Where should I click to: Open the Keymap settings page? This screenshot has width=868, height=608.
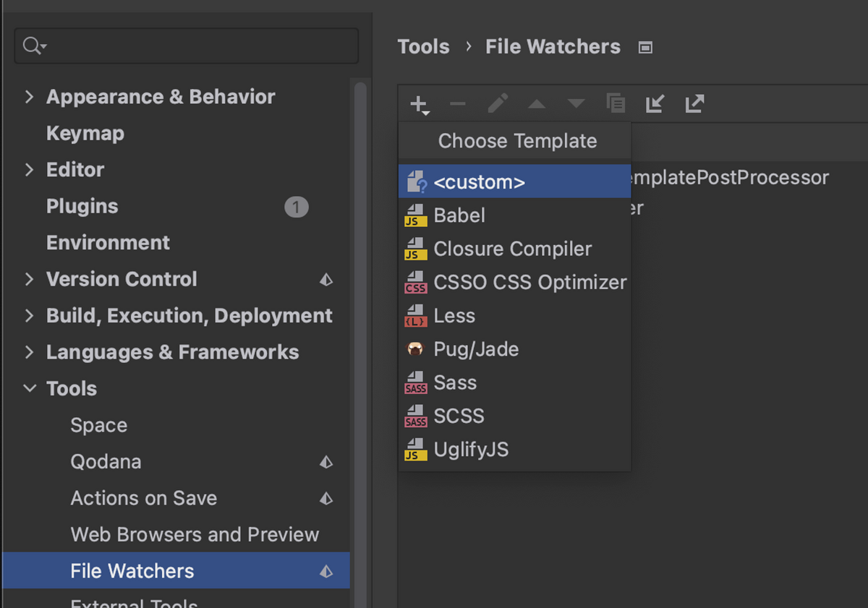pyautogui.click(x=85, y=133)
